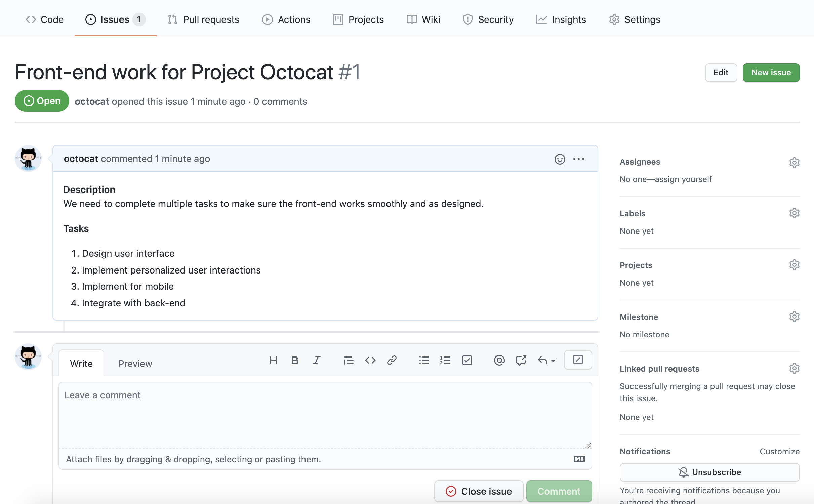This screenshot has height=504, width=814.
Task: Switch to the Preview tab
Action: tap(135, 363)
